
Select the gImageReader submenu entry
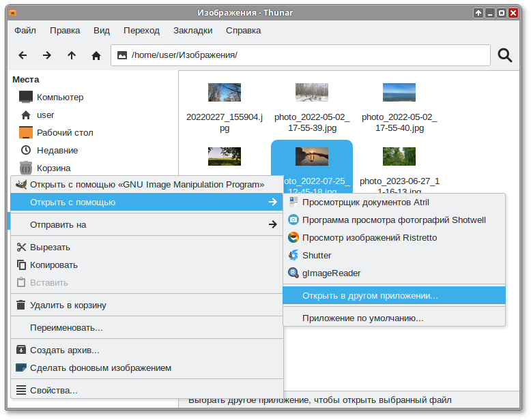pos(394,273)
